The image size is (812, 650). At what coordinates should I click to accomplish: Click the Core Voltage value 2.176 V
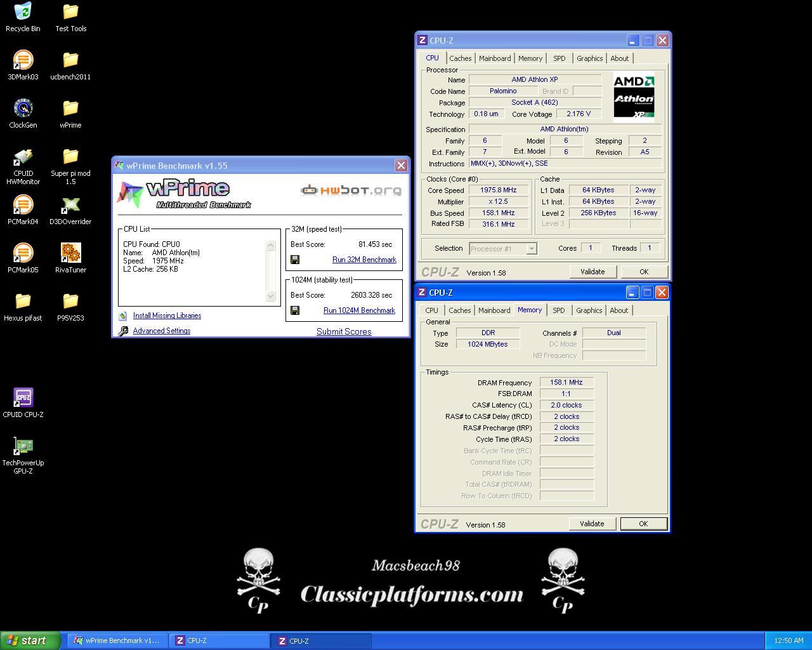(x=579, y=114)
